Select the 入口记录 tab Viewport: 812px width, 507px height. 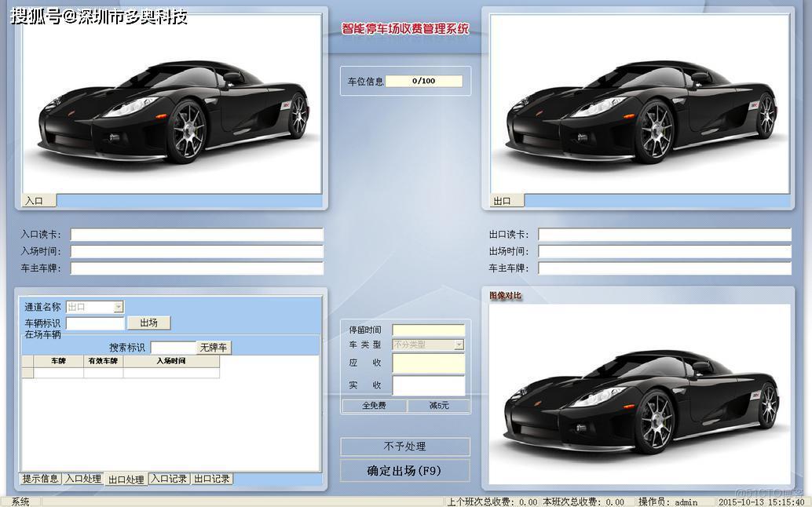pyautogui.click(x=169, y=479)
